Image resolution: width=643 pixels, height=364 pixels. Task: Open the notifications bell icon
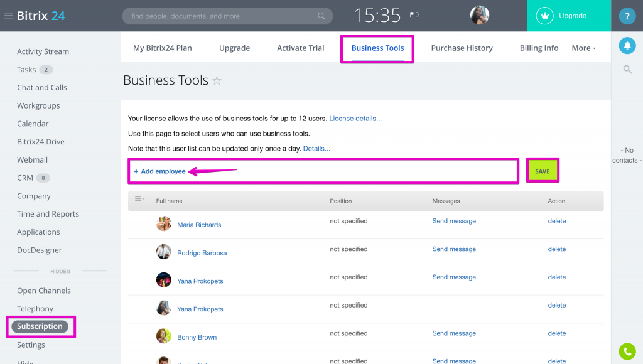(x=627, y=45)
